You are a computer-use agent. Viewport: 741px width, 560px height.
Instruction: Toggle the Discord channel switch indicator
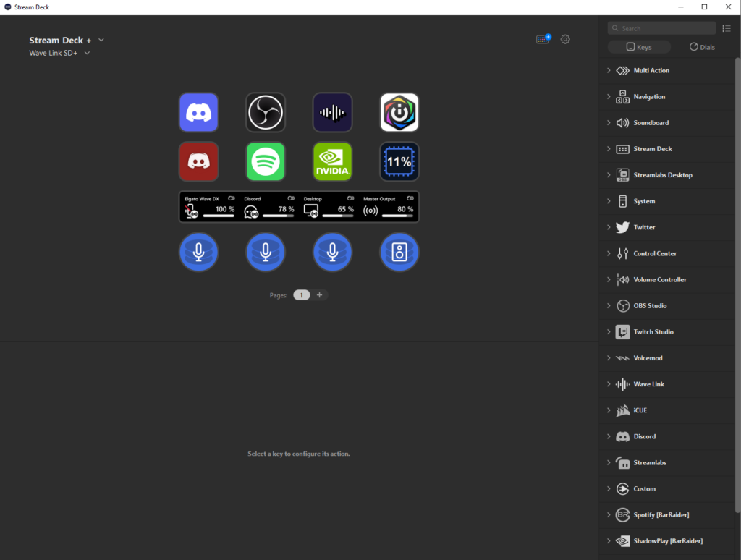click(291, 198)
